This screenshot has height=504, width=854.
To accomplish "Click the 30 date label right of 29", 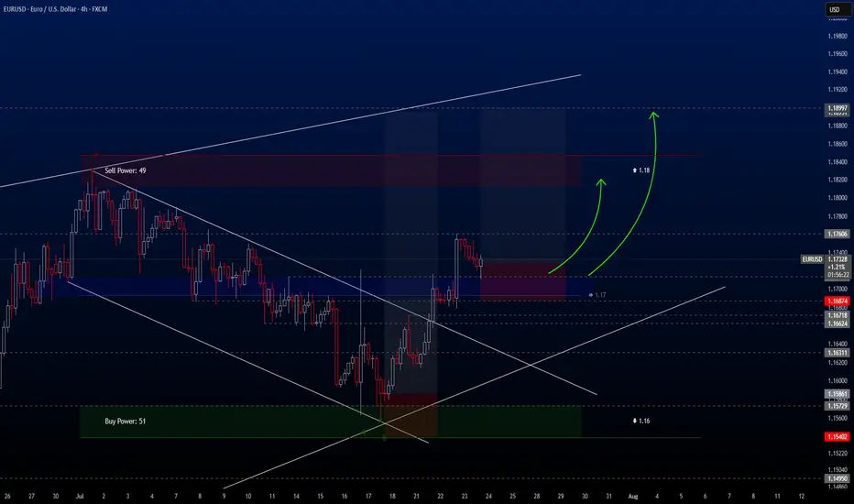I will click(x=585, y=497).
